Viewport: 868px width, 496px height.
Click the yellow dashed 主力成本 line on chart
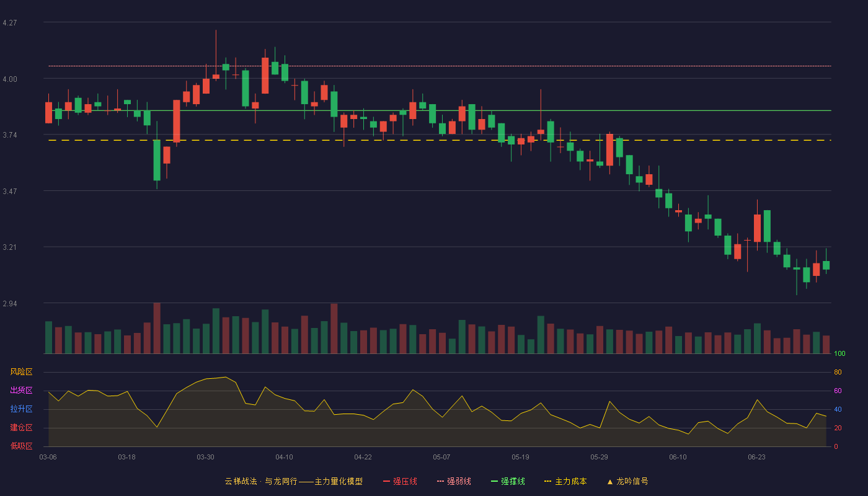(x=440, y=140)
